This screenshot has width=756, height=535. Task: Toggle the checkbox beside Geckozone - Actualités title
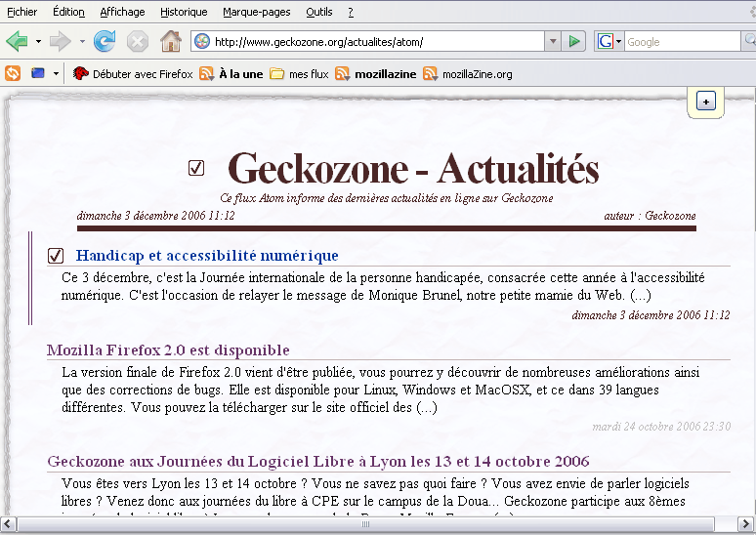tap(196, 168)
